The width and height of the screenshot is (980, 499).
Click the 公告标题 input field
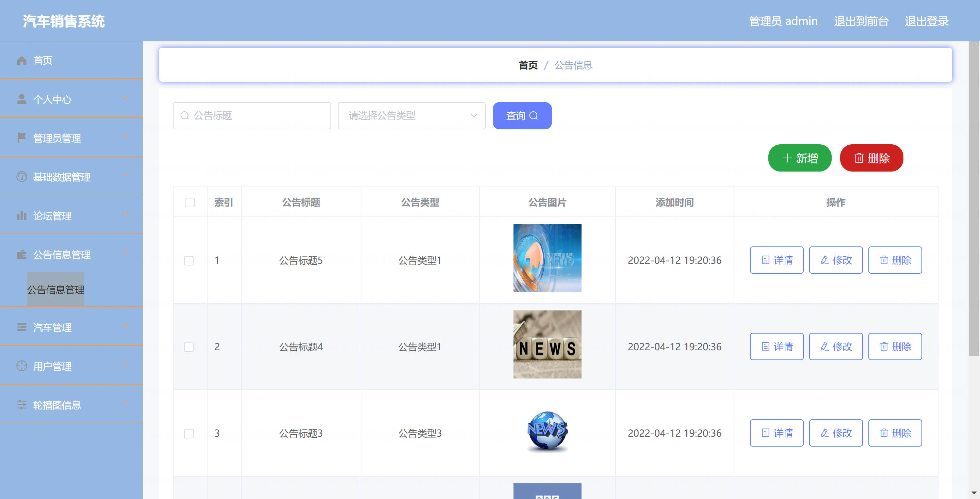coord(252,116)
